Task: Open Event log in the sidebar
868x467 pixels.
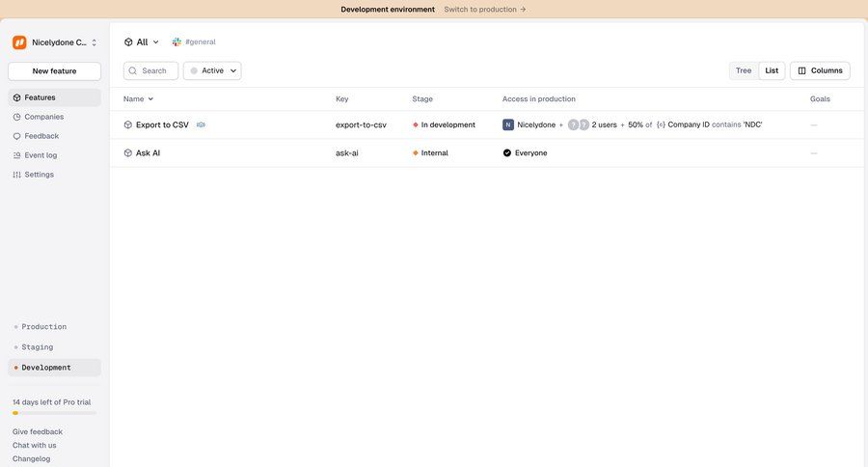Action: (x=54, y=155)
